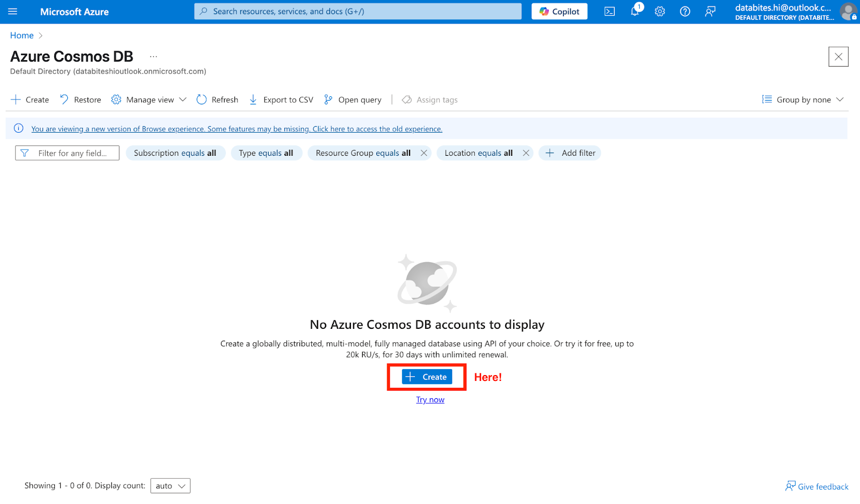The image size is (860, 504).
Task: Export the list to CSV
Action: click(x=281, y=99)
